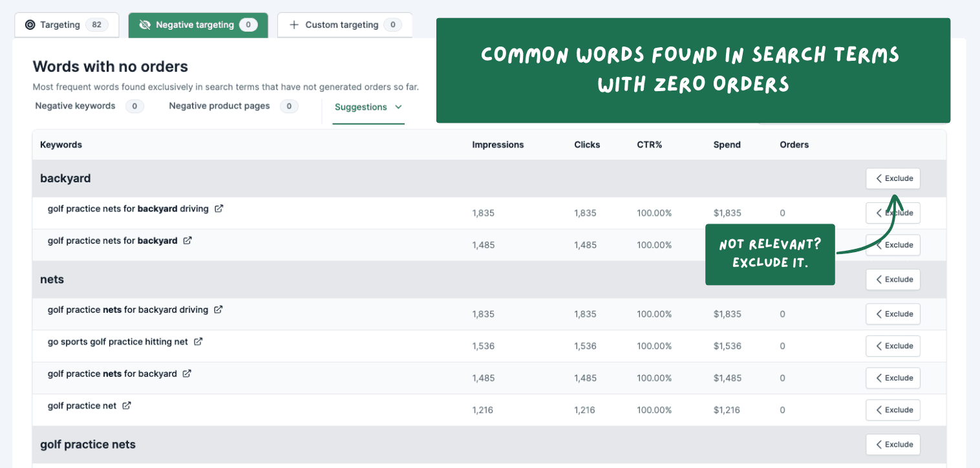Exclude the 'backyard' word group

tap(893, 178)
